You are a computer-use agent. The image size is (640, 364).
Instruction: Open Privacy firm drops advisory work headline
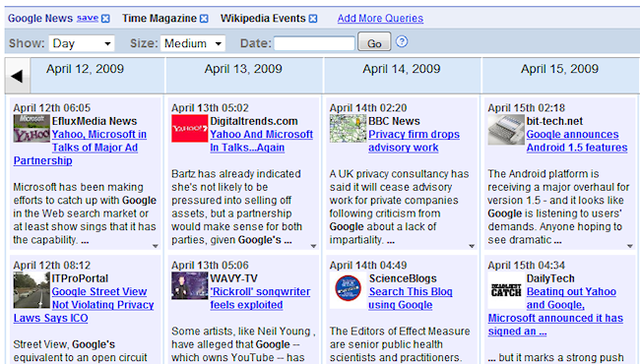414,141
